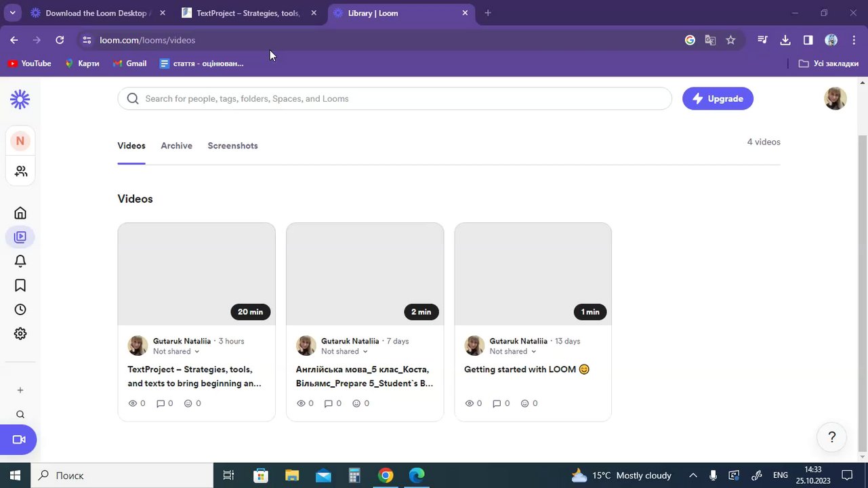Open the bookmark (Watch later) sidebar icon
The image size is (868, 488).
20,285
